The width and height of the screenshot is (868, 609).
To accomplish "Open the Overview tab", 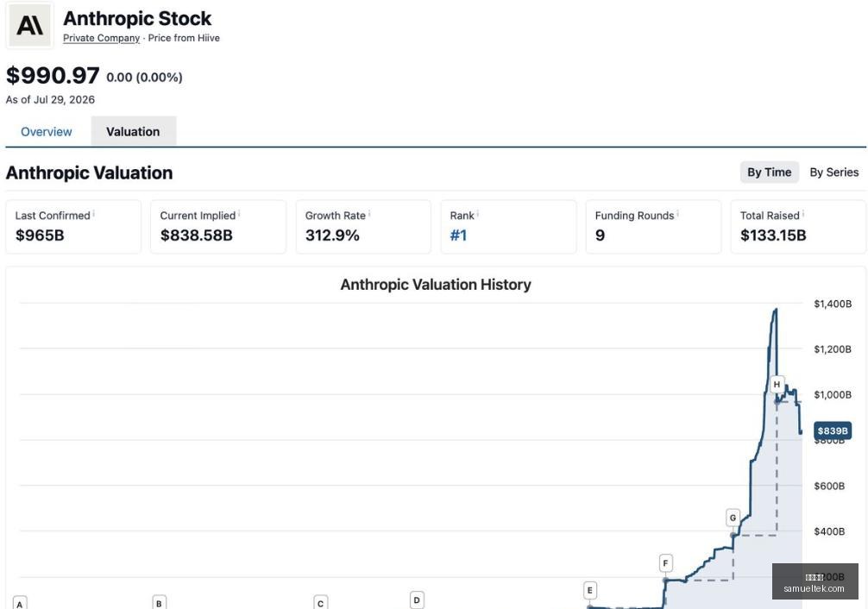I will (x=47, y=132).
